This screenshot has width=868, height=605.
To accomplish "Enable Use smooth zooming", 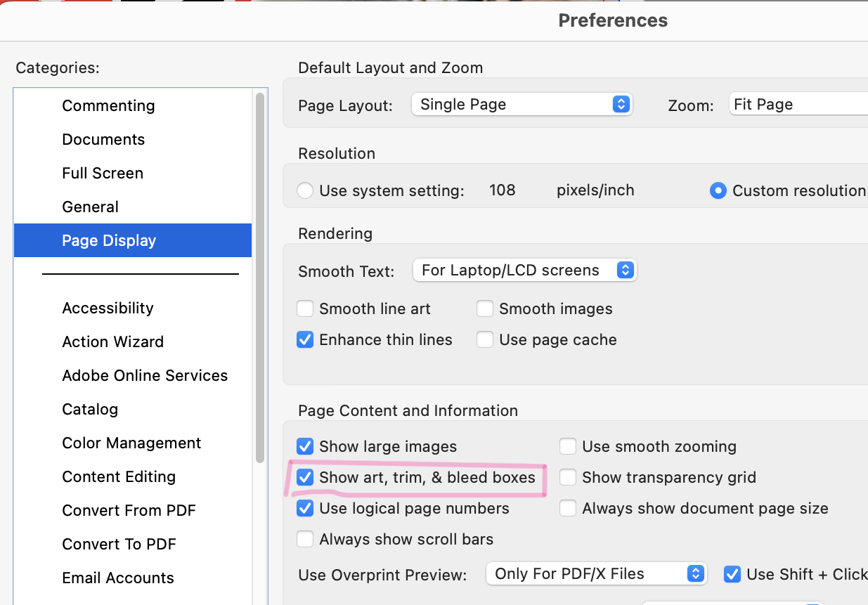I will 567,446.
